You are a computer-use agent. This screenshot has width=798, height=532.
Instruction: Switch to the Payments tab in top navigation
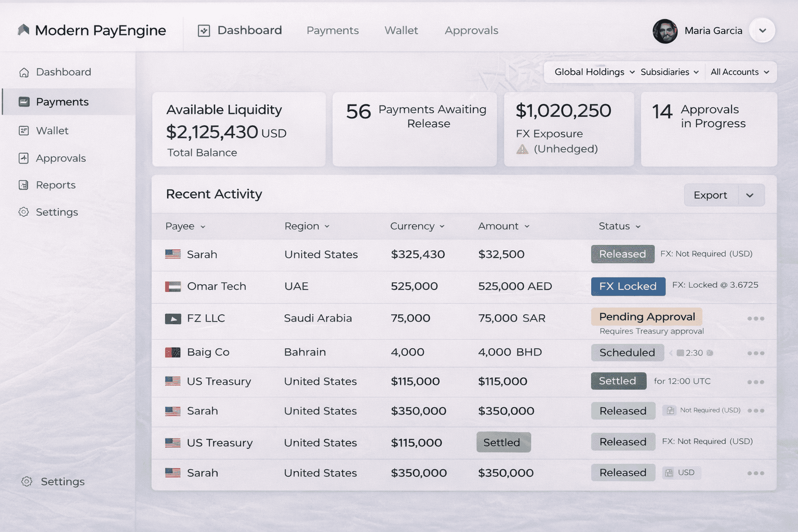click(332, 30)
